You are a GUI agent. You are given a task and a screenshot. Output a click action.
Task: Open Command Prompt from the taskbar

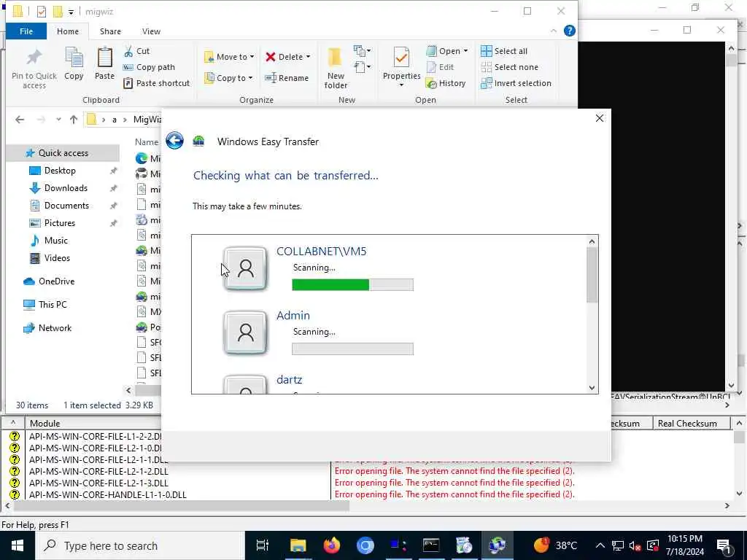[x=430, y=545]
